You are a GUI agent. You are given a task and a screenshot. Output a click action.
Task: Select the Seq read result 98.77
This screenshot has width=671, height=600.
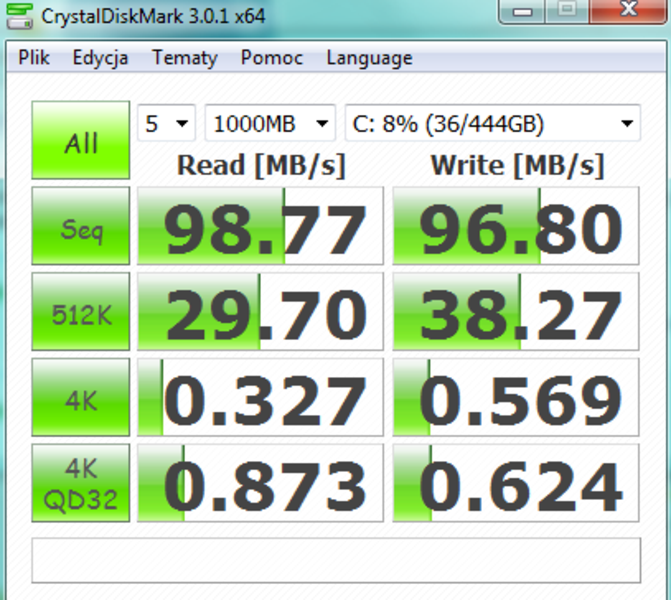click(260, 226)
